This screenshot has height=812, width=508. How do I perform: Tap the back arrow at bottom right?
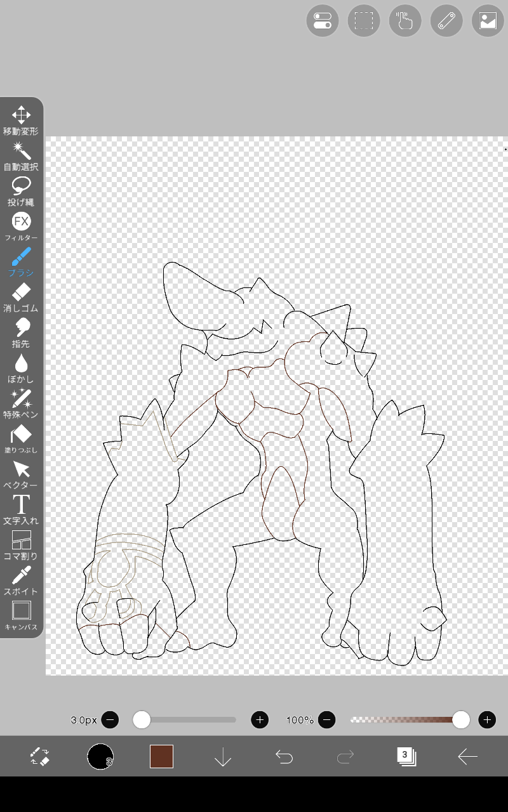coord(467,756)
